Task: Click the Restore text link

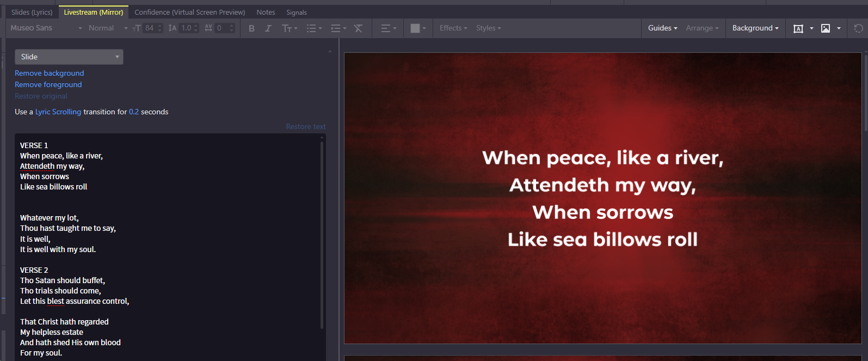Action: click(306, 126)
